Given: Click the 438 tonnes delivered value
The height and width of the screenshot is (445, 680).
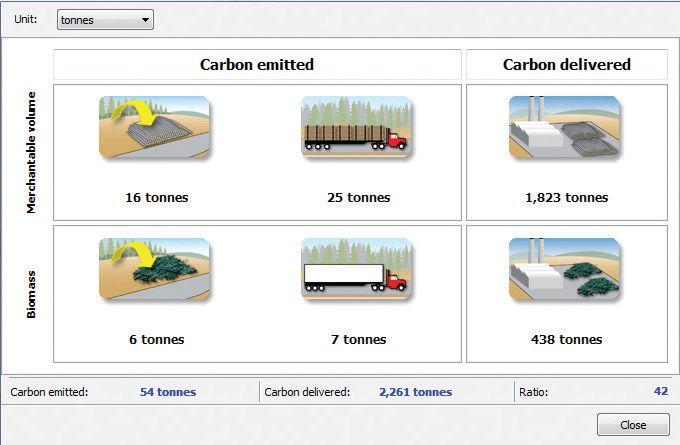Looking at the screenshot, I should pyautogui.click(x=566, y=339).
